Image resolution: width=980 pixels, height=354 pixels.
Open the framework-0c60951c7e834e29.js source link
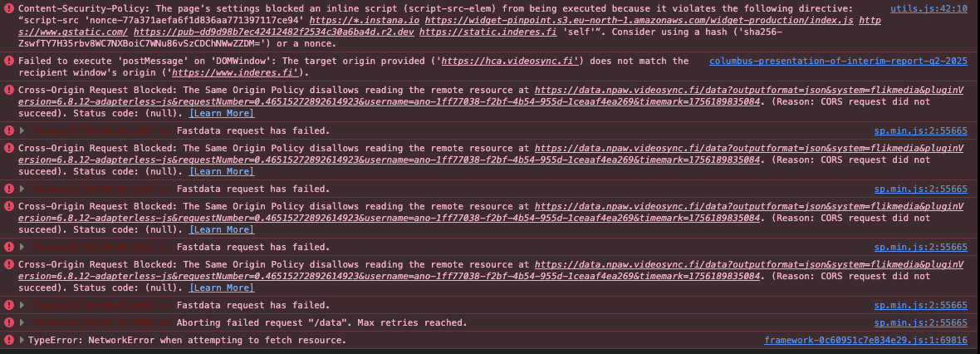pos(865,340)
